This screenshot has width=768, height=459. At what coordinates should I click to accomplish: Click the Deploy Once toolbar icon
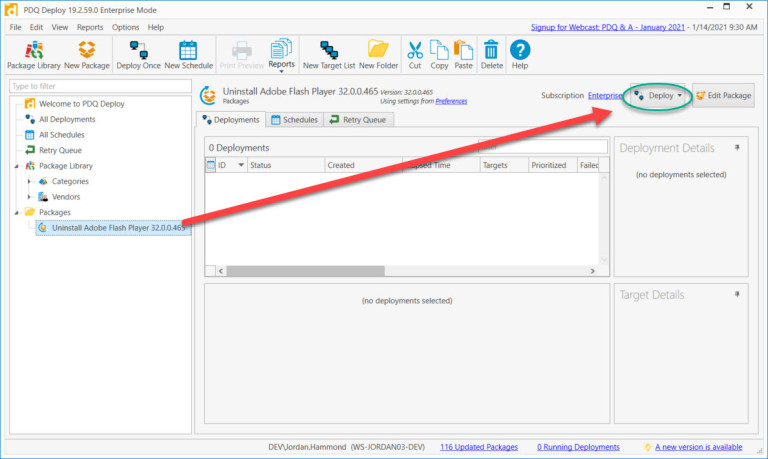click(139, 55)
